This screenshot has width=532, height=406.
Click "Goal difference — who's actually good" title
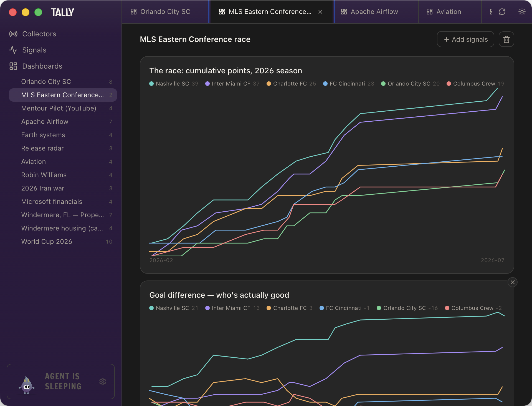219,295
